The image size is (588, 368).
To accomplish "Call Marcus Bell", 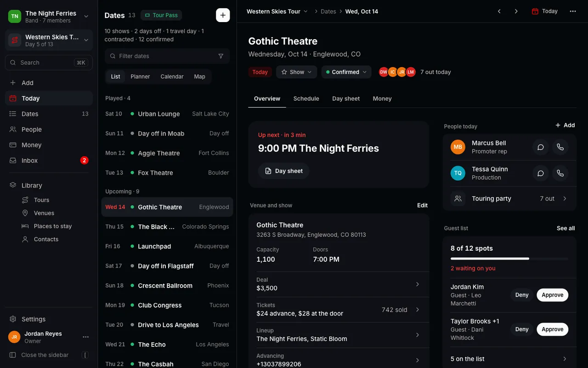I will 560,147.
